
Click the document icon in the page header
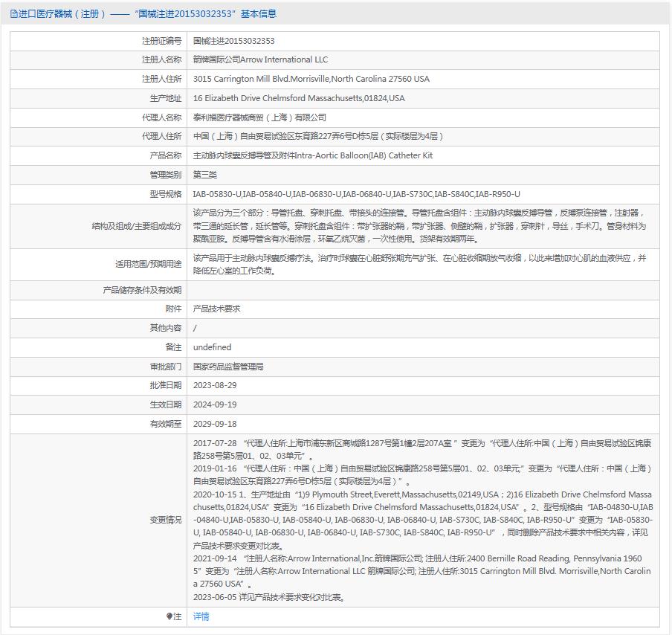pyautogui.click(x=14, y=14)
